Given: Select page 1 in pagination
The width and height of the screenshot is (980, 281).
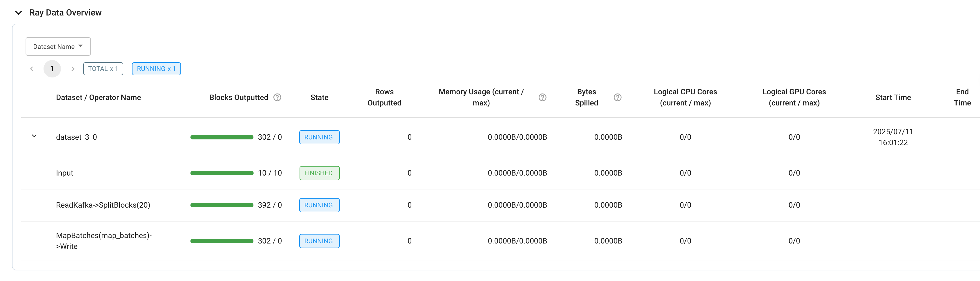Looking at the screenshot, I should point(52,69).
